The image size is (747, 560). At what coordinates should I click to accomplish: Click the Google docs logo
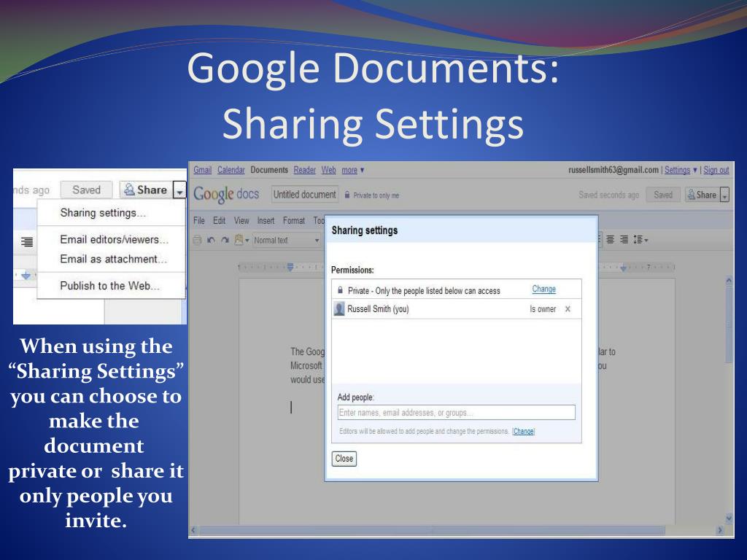tap(226, 194)
